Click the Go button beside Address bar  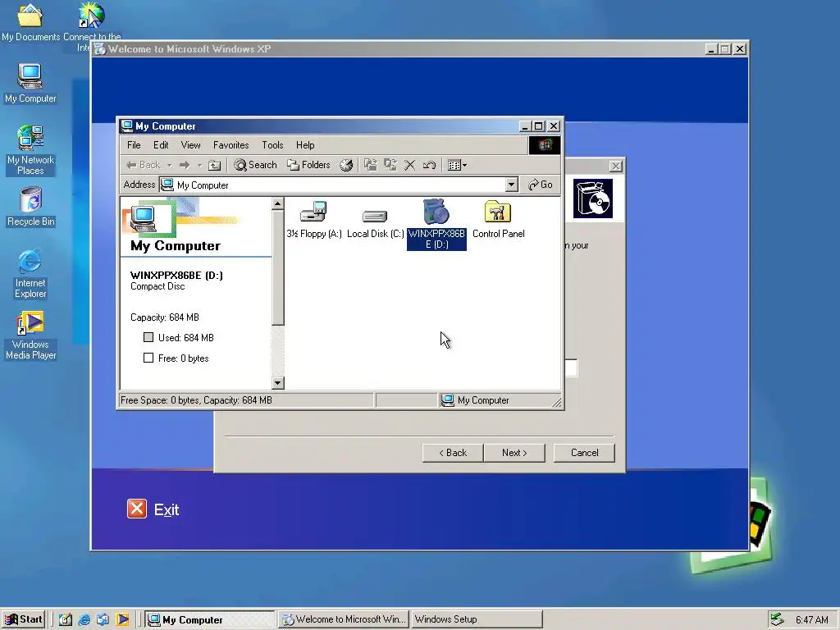coord(540,185)
